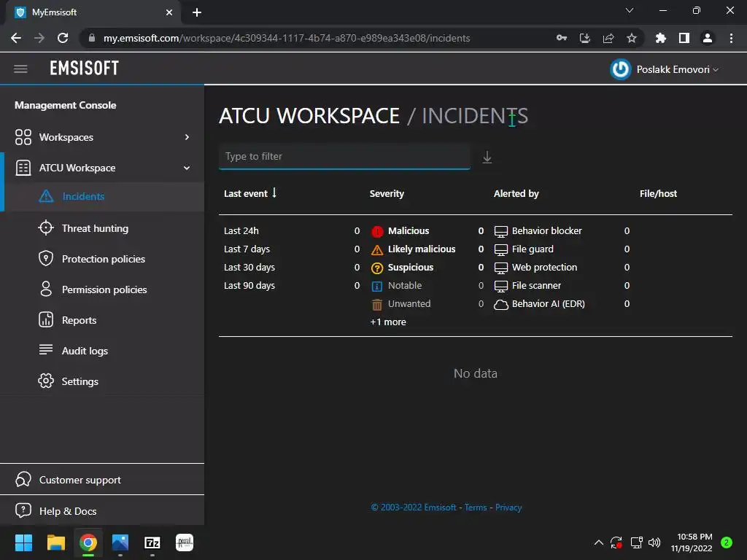This screenshot has height=560, width=747.
Task: Open Permission policies
Action: [x=104, y=289]
